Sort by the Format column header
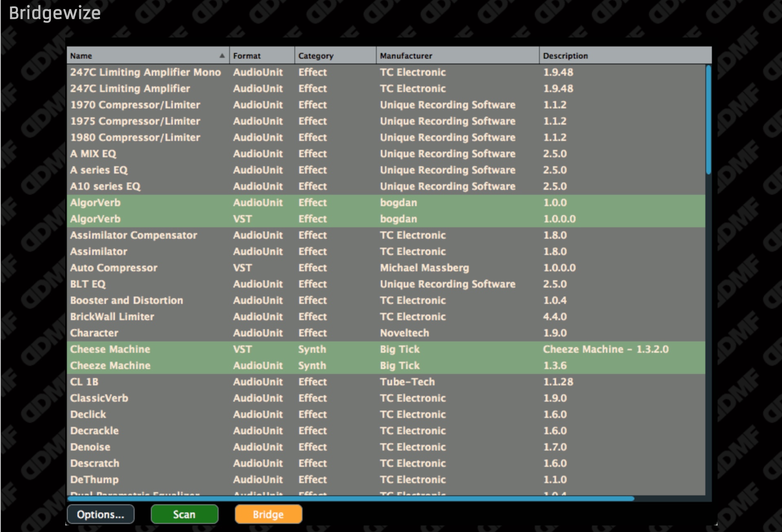The image size is (782, 532). [262, 56]
